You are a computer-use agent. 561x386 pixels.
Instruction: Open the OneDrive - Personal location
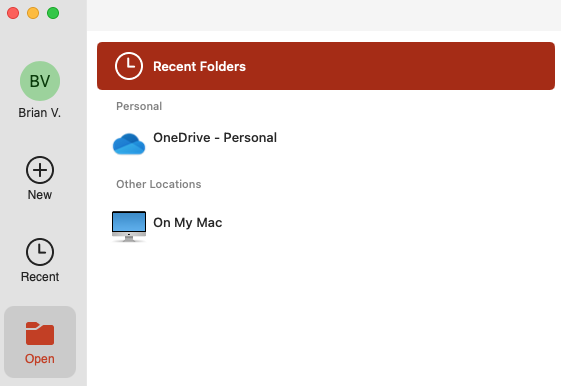(215, 138)
